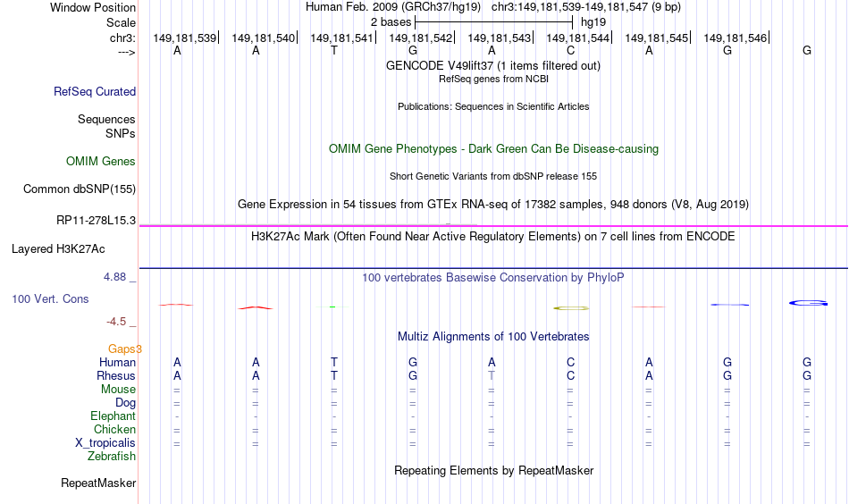
Task: Select the Zebrafish species row label
Action: (x=112, y=456)
